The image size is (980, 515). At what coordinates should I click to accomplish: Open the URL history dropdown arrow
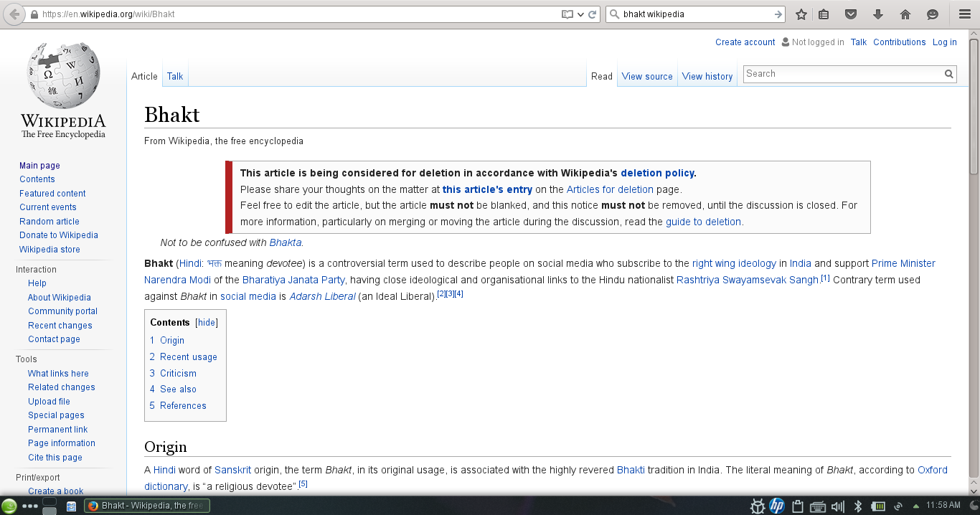tap(581, 14)
